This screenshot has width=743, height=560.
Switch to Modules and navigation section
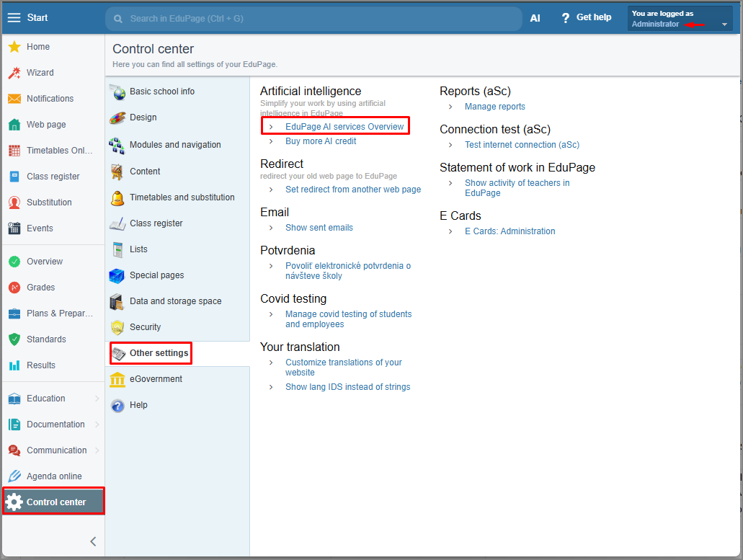(175, 145)
